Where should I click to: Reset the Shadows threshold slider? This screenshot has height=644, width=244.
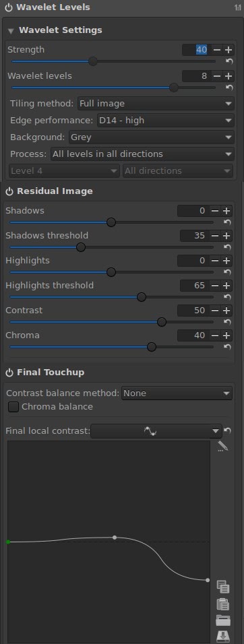(227, 247)
